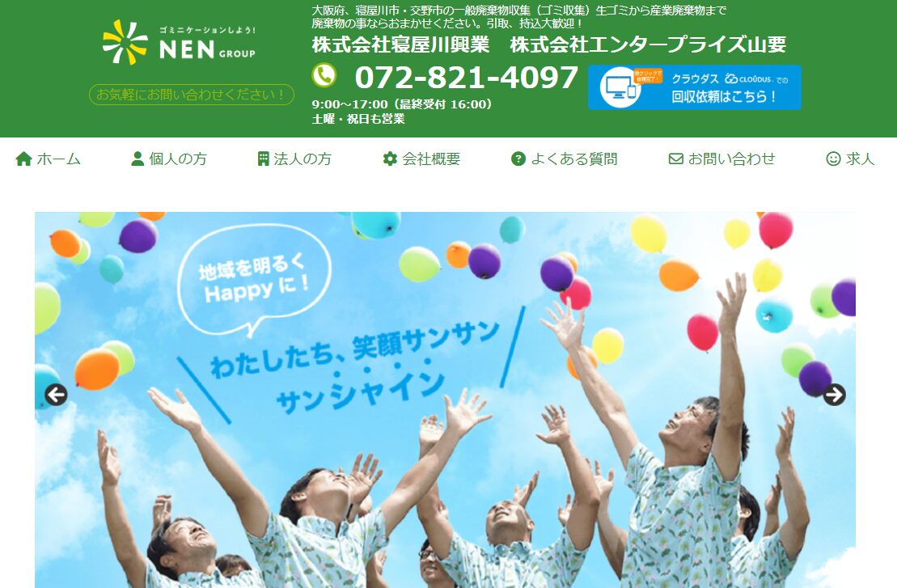Click the gear icon beside 会社概要
The height and width of the screenshot is (588, 897).
point(390,159)
